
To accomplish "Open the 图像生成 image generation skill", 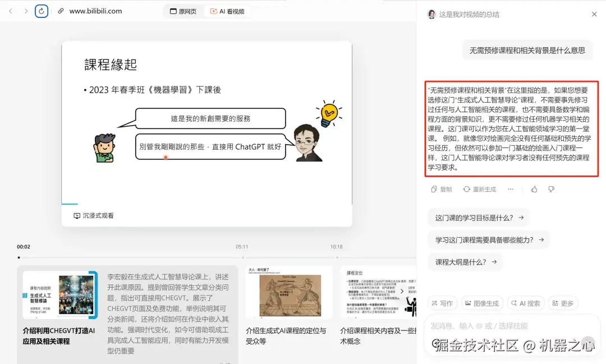I will pyautogui.click(x=481, y=303).
